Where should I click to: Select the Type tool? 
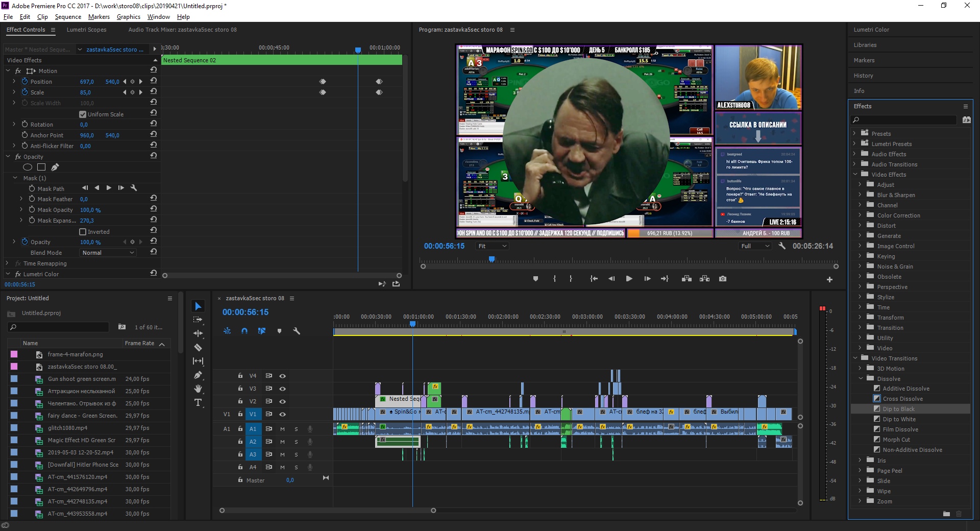(198, 403)
